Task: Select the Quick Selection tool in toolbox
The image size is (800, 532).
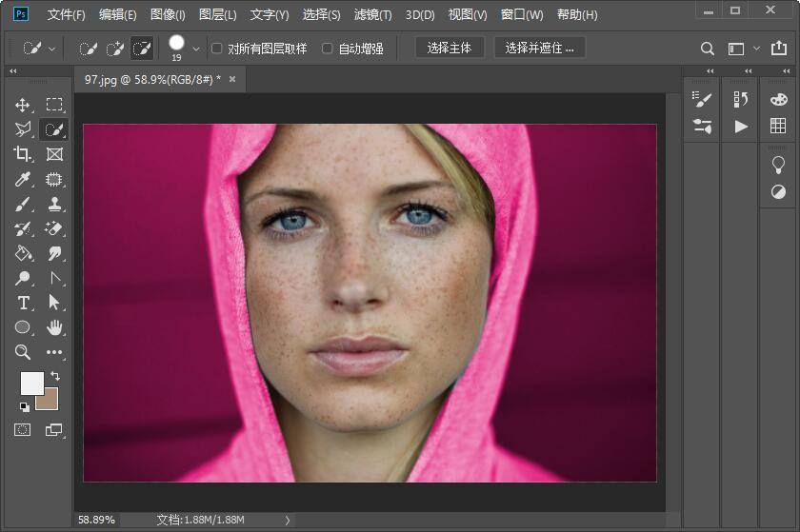Action: [54, 129]
